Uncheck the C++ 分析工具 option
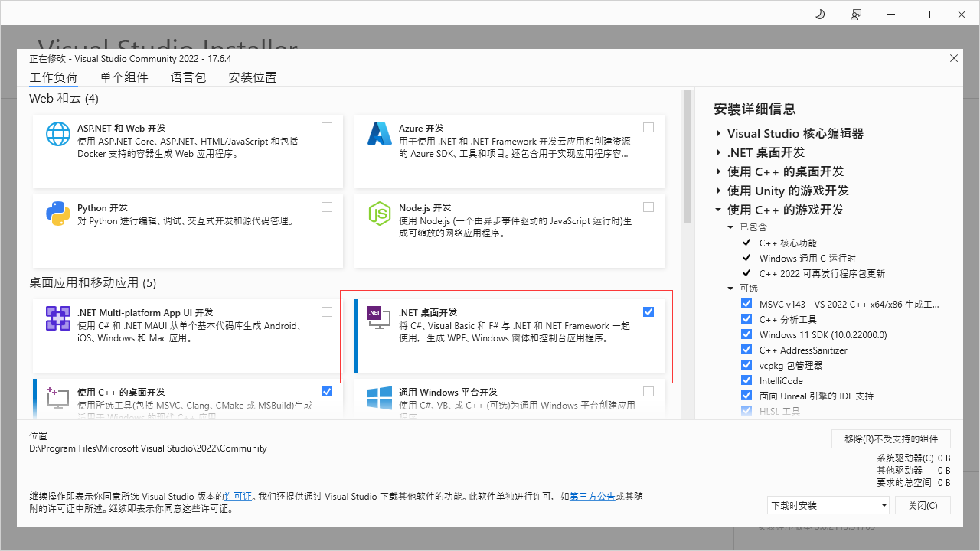The width and height of the screenshot is (980, 551). coord(746,319)
